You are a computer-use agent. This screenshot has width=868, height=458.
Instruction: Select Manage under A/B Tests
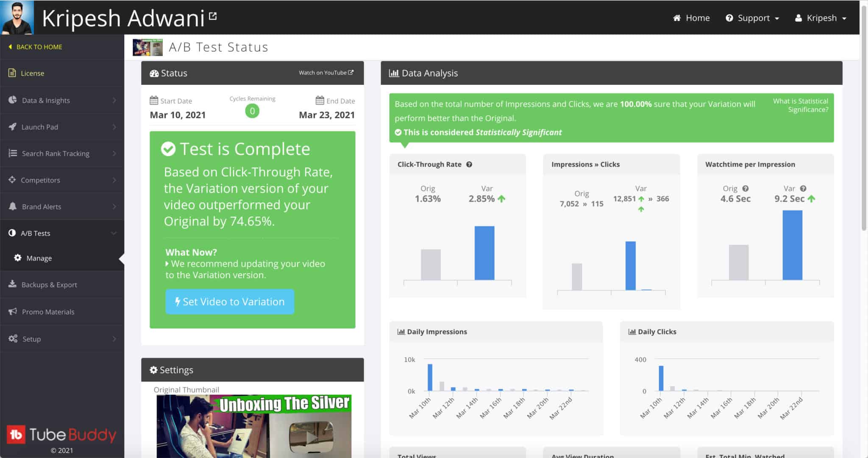click(x=62, y=258)
